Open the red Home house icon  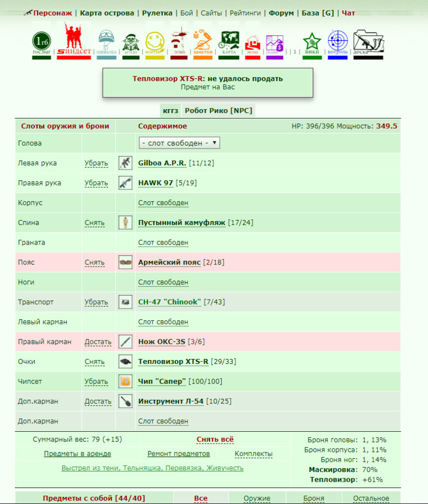[253, 46]
